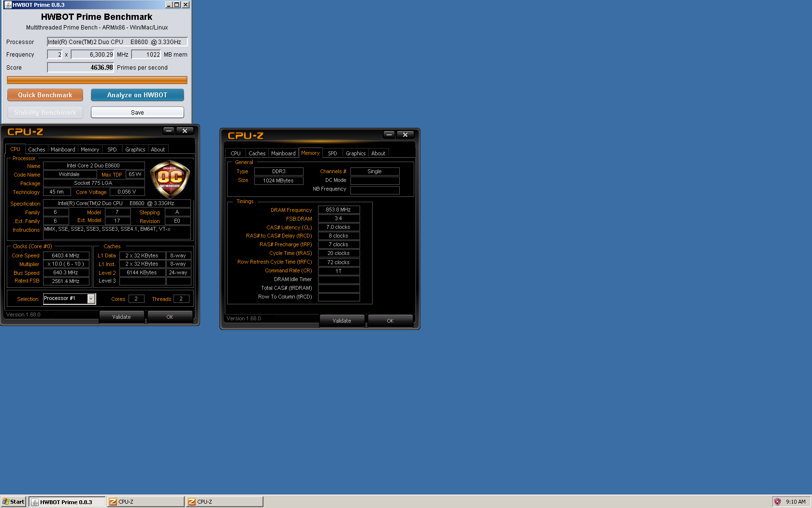Select the Caches tab in left CPU-Z
This screenshot has width=812, height=508.
(37, 149)
